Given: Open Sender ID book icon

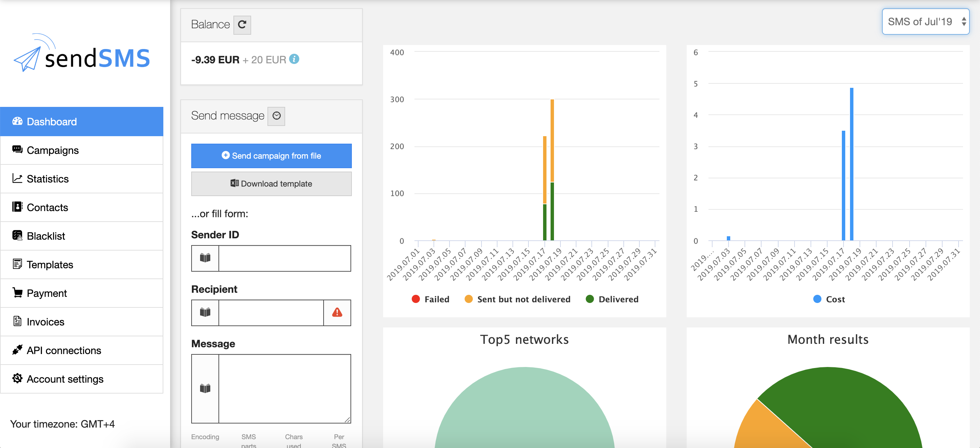Looking at the screenshot, I should coord(205,258).
